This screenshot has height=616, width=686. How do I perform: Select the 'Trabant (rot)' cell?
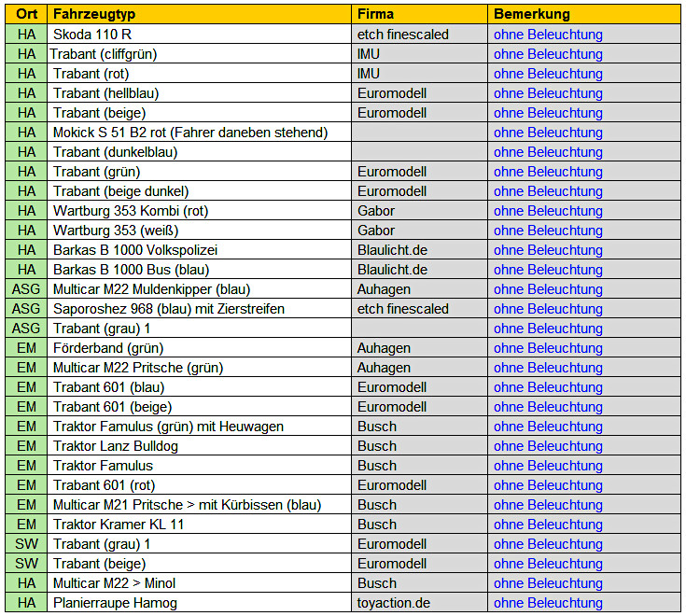click(199, 74)
